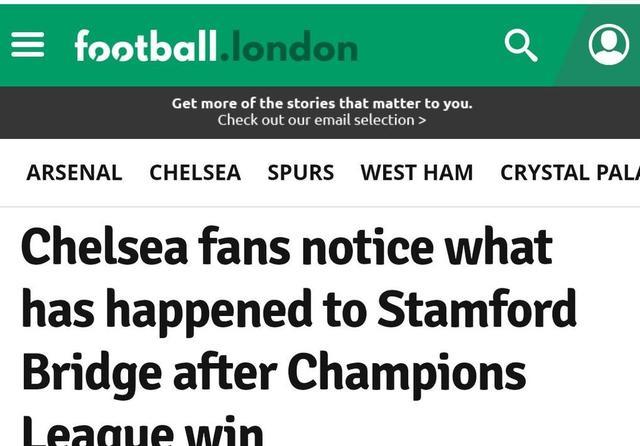Choose the CRYSTAL PALACE tab
Image resolution: width=640 pixels, height=446 pixels.
pyautogui.click(x=569, y=172)
